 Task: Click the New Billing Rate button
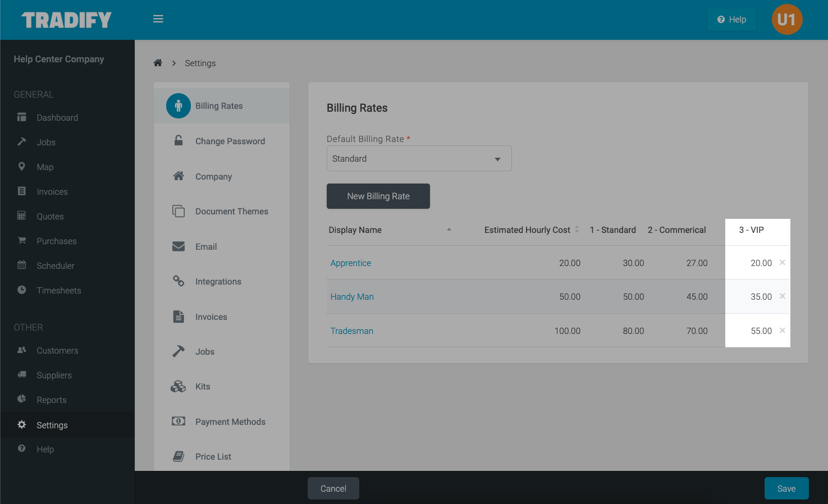coord(378,196)
